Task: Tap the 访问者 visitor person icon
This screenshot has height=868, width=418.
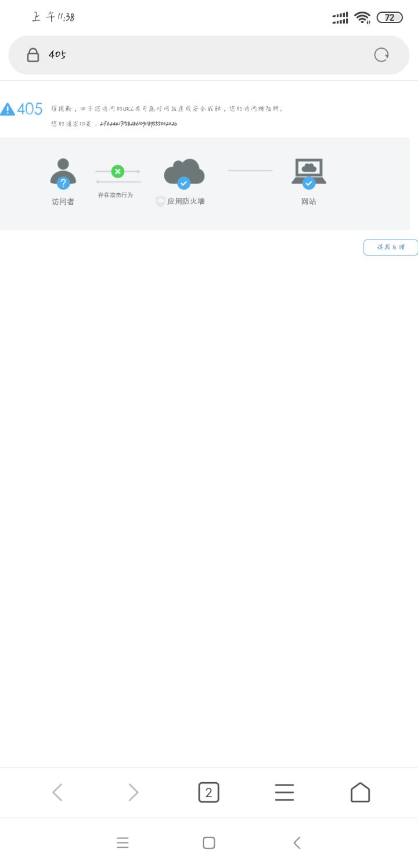Action: click(63, 173)
